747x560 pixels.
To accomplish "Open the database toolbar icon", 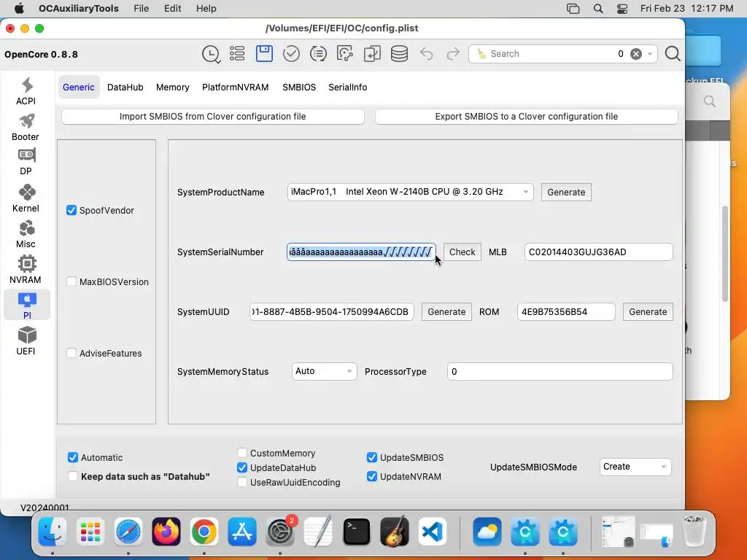I will (399, 54).
